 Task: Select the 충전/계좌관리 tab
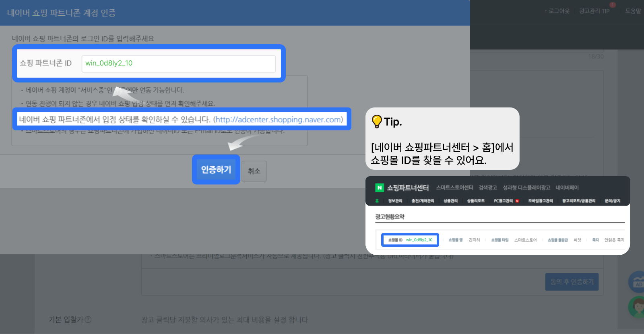click(x=423, y=201)
